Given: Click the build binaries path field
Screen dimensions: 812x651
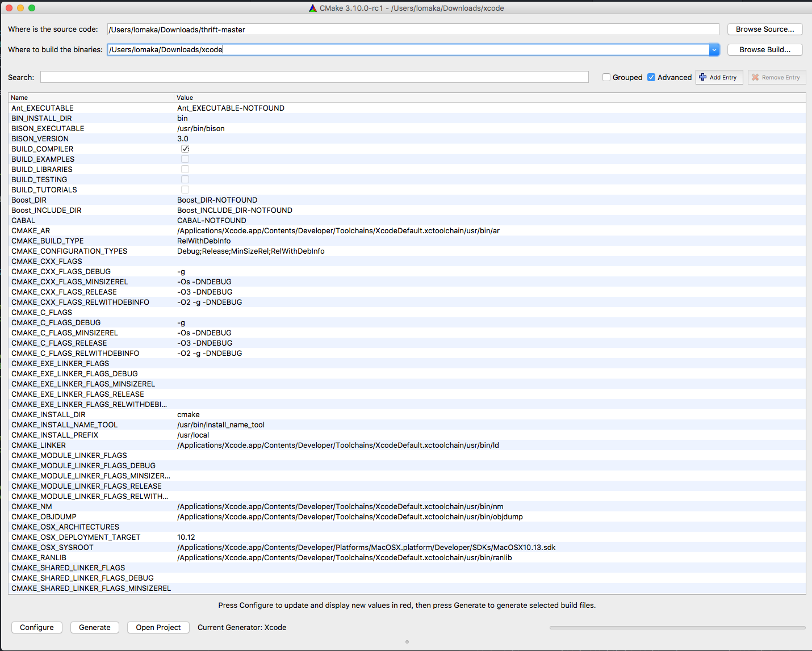Looking at the screenshot, I should pyautogui.click(x=408, y=50).
